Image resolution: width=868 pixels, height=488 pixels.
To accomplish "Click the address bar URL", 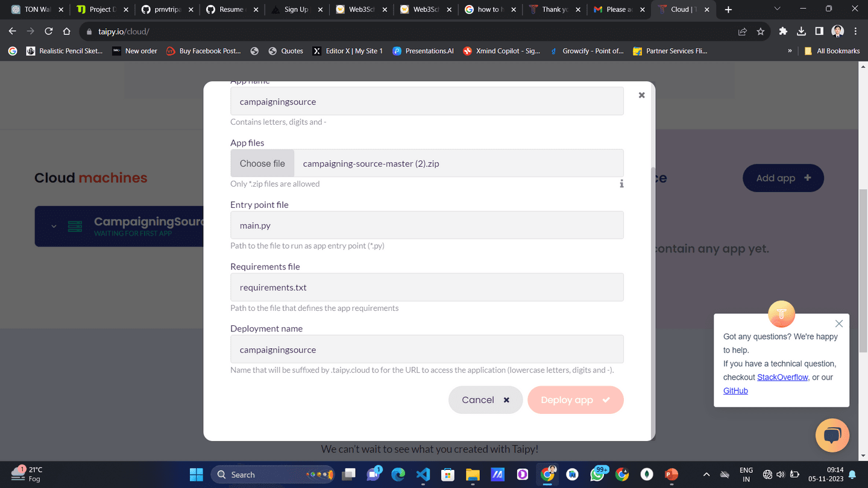I will pos(124,31).
